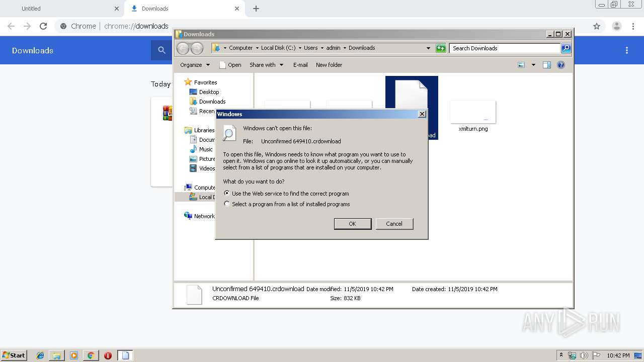Select 'Select a program from a list' radio option
The height and width of the screenshot is (362, 644).
[227, 204]
